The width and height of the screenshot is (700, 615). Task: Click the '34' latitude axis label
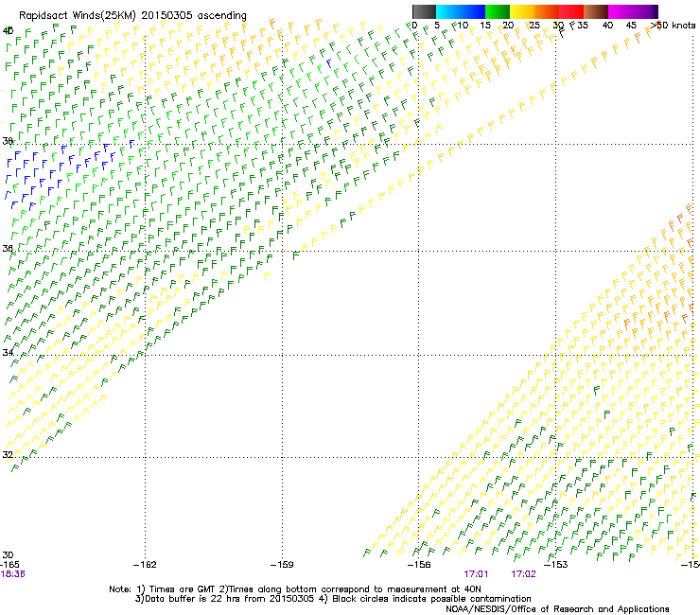(x=8, y=352)
